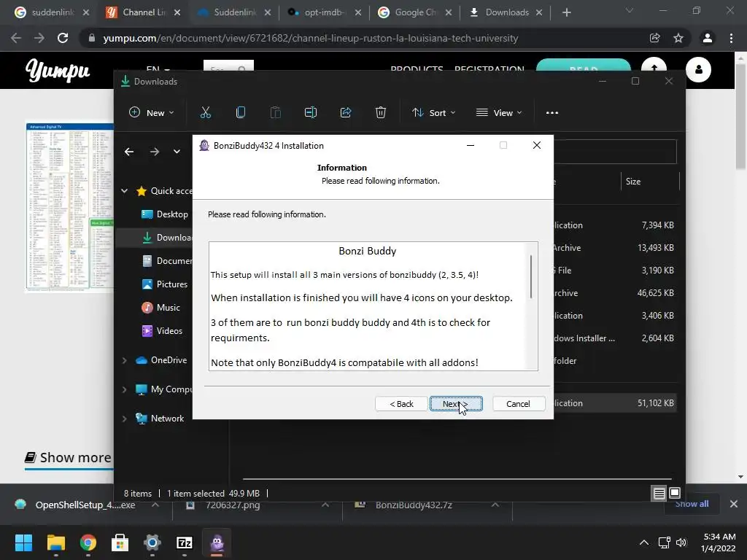
Task: Open the See more ellipsis menu
Action: coord(552,112)
